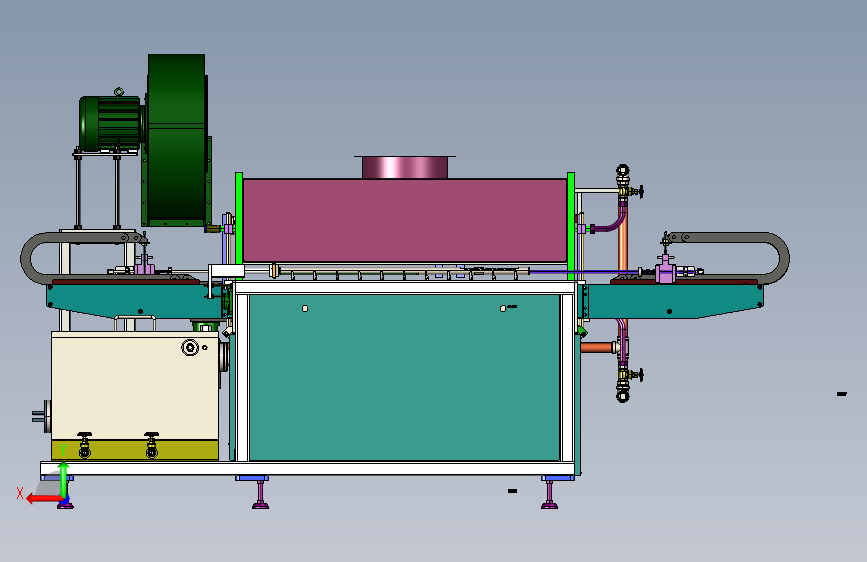Click the green Y axis arrow of the triad
This screenshot has height=562, width=867.
pyautogui.click(x=64, y=480)
